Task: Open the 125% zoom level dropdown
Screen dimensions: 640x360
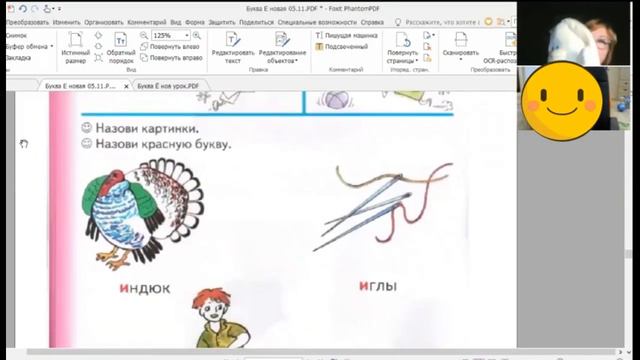Action: pyautogui.click(x=187, y=36)
